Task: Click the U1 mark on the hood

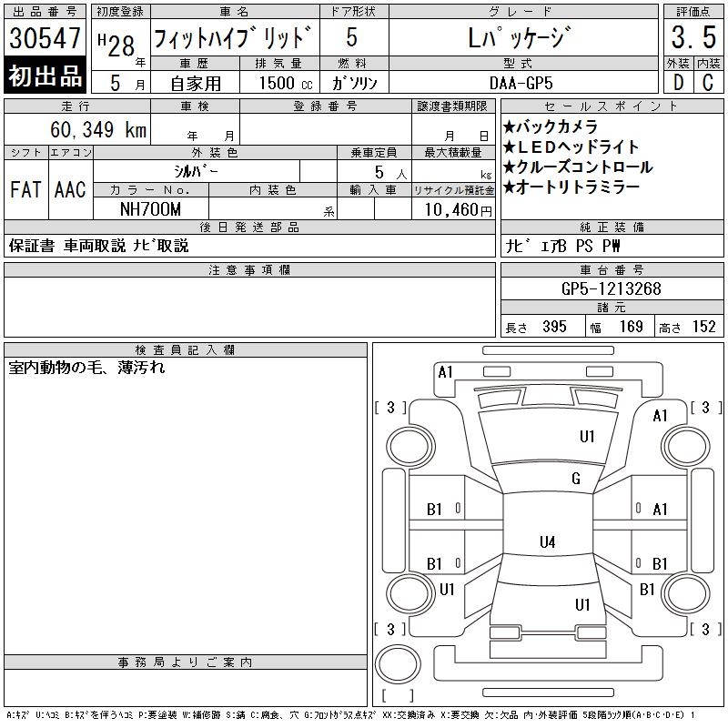Action: pyautogui.click(x=587, y=437)
